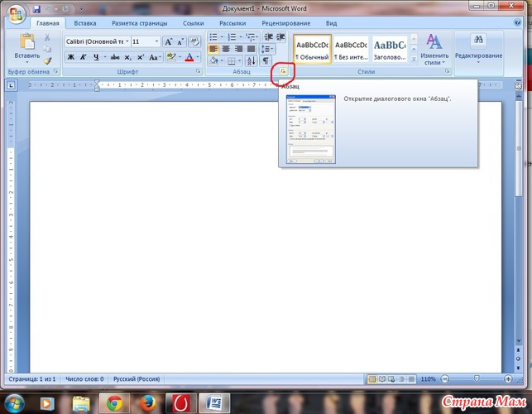The height and width of the screenshot is (414, 532).
Task: Open Word help question mark
Action: click(517, 22)
